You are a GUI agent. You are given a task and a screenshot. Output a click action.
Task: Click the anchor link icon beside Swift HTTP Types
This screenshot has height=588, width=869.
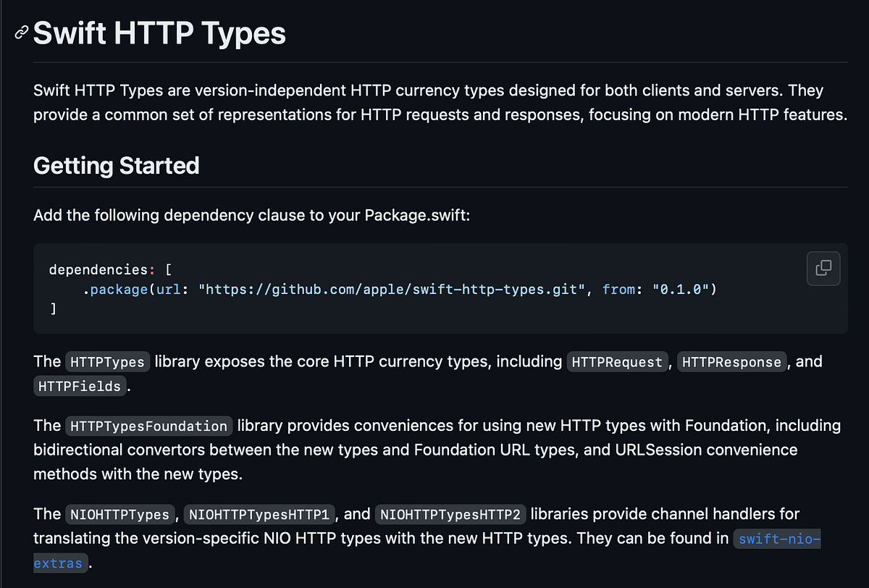coord(20,33)
